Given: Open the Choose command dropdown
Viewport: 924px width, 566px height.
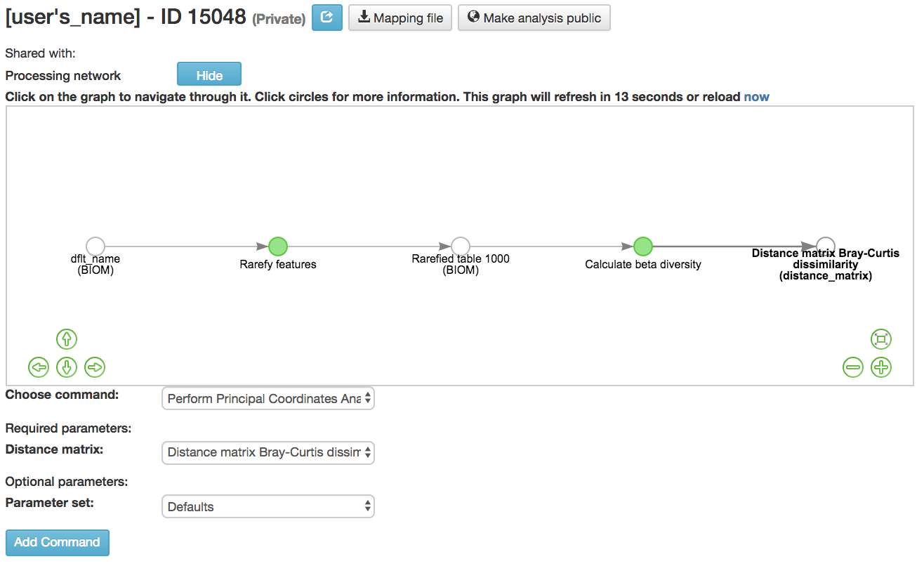Looking at the screenshot, I should [268, 398].
